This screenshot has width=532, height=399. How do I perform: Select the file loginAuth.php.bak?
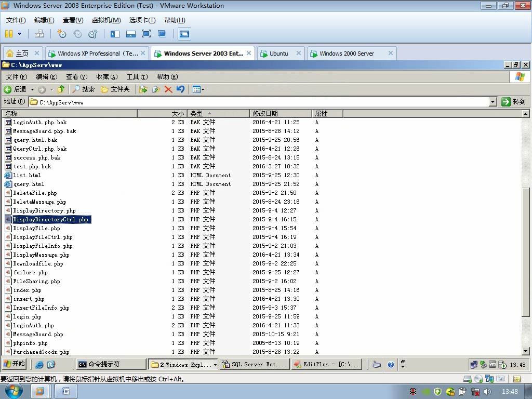coord(40,123)
